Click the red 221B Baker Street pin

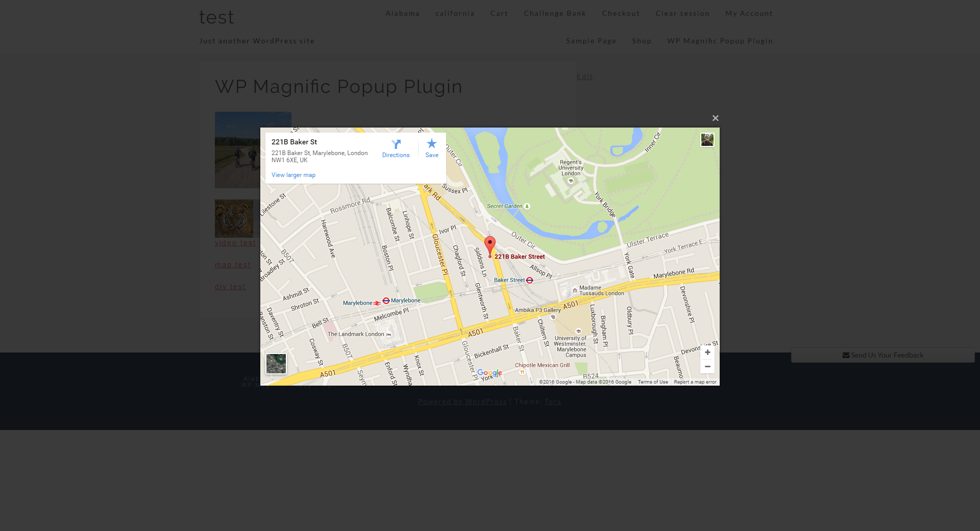pyautogui.click(x=490, y=246)
